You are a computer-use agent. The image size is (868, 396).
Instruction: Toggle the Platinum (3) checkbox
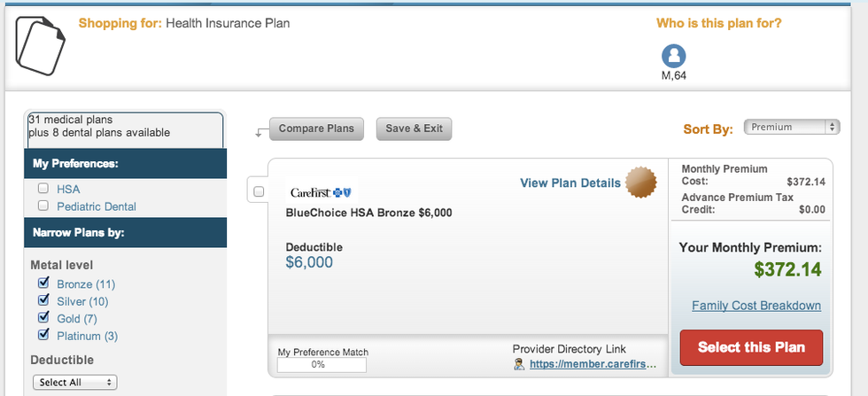pos(43,335)
